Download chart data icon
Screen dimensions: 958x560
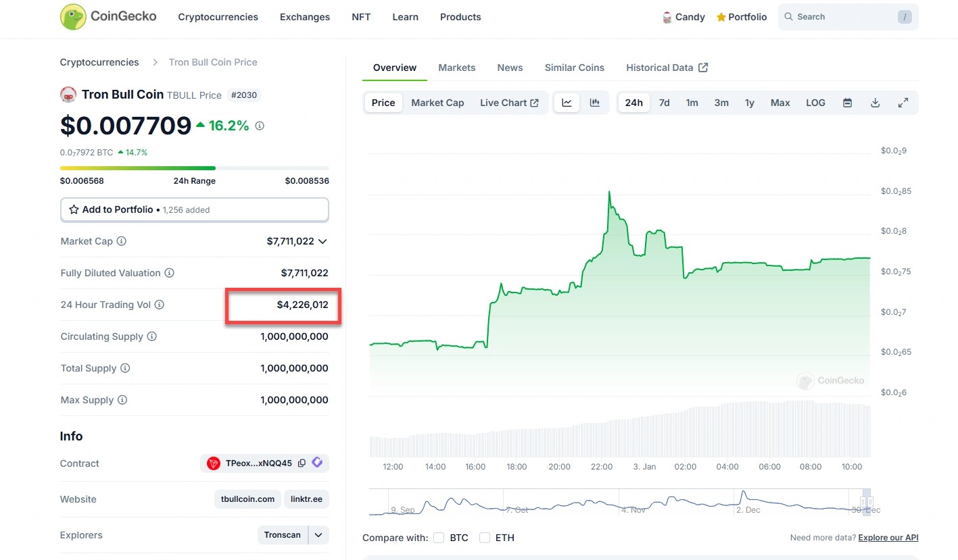pos(875,103)
